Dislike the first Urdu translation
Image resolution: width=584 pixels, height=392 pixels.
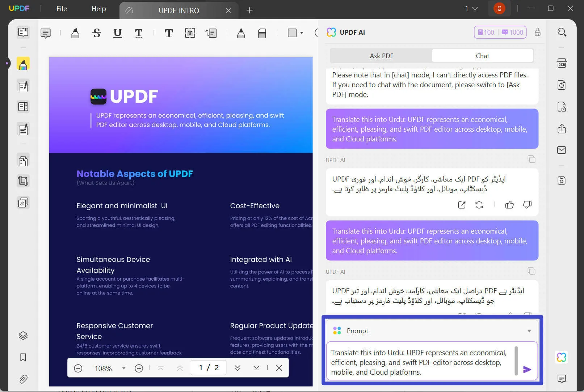528,205
